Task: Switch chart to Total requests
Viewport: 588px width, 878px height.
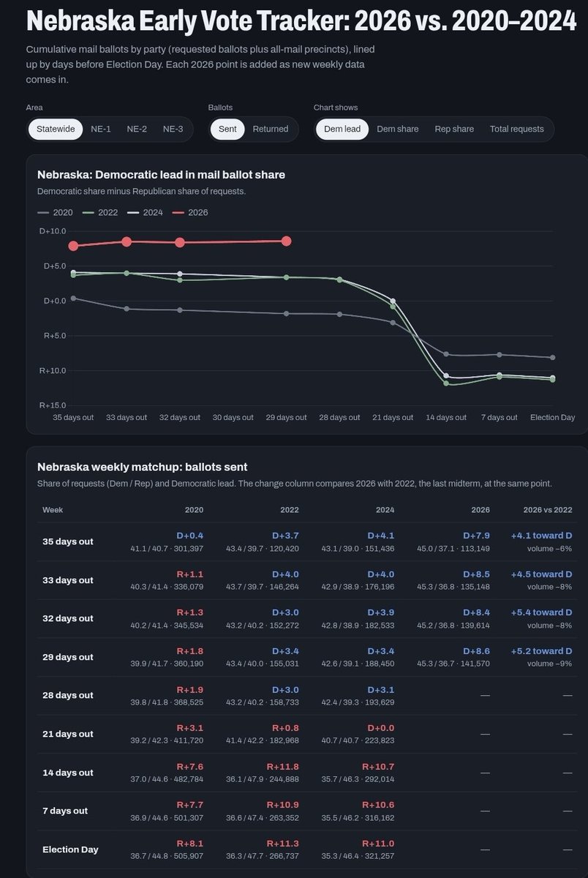Action: pos(517,129)
